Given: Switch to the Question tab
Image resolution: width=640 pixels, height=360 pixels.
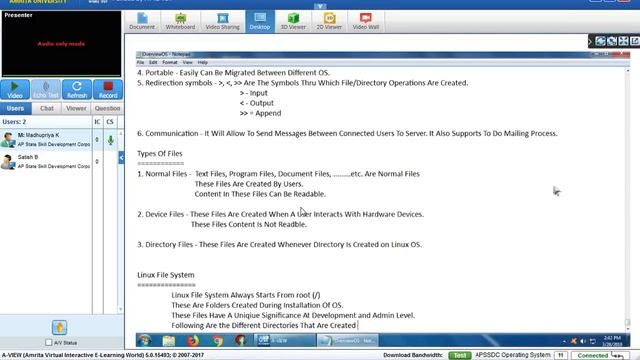Looking at the screenshot, I should pos(107,109).
